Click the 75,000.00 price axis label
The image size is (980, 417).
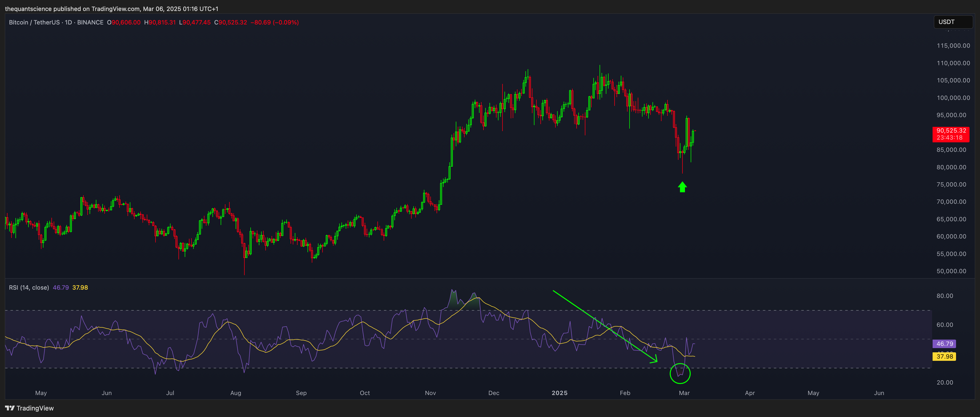[951, 185]
